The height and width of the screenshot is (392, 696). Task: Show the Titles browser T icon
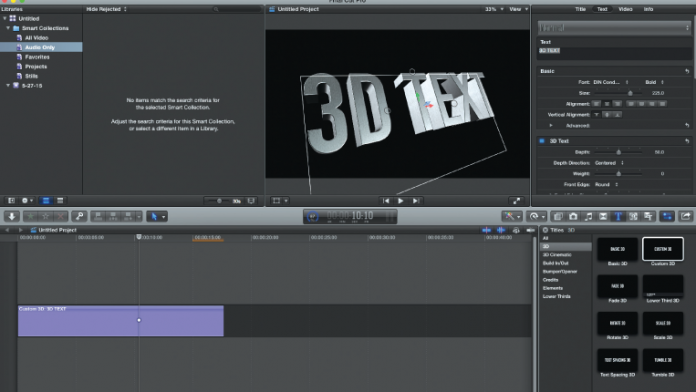[x=618, y=216]
